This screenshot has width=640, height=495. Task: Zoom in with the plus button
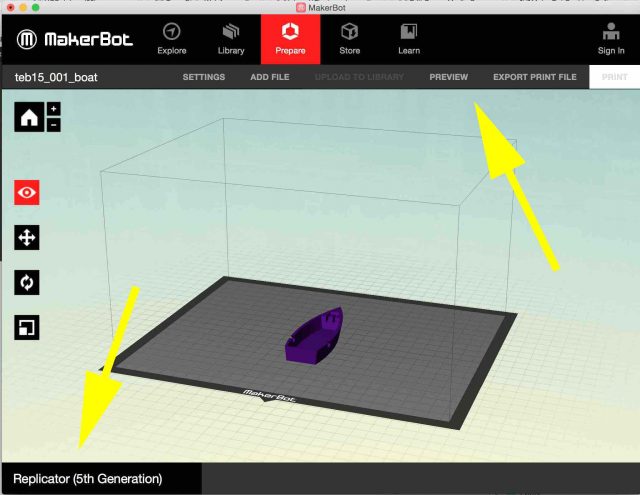(53, 109)
